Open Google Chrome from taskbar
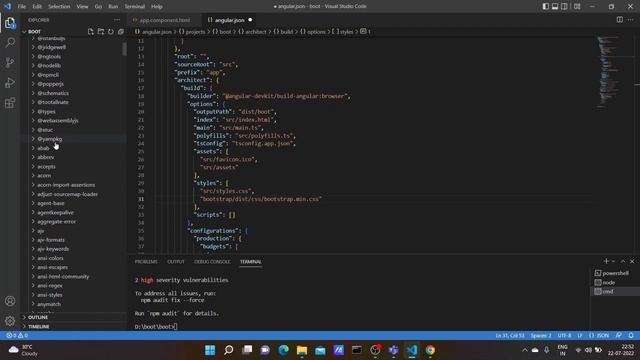 click(x=430, y=350)
